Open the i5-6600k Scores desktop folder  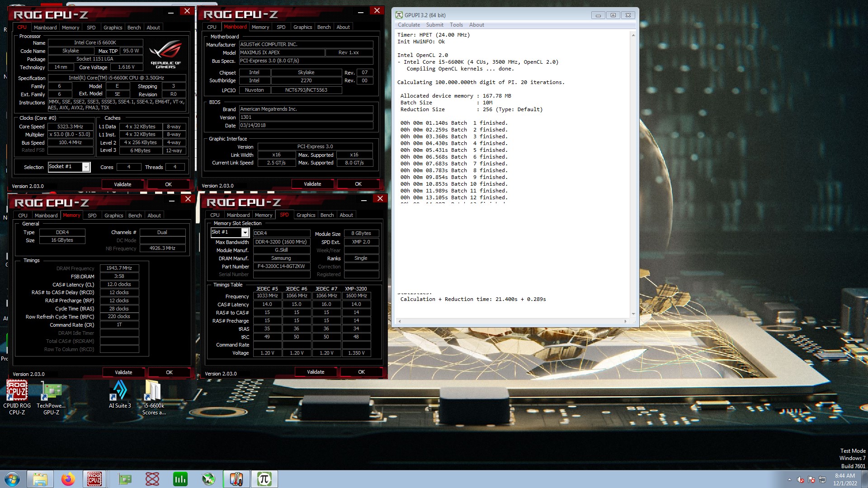point(154,397)
